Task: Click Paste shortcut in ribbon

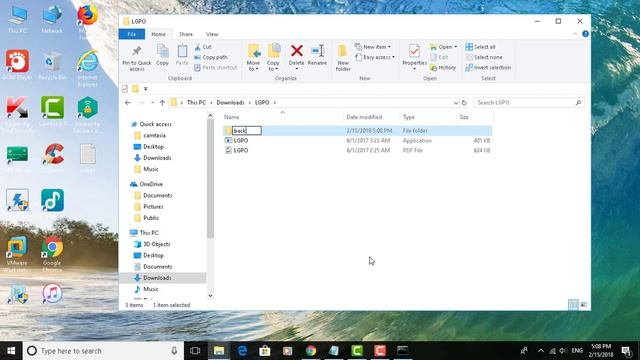Action: [x=215, y=67]
